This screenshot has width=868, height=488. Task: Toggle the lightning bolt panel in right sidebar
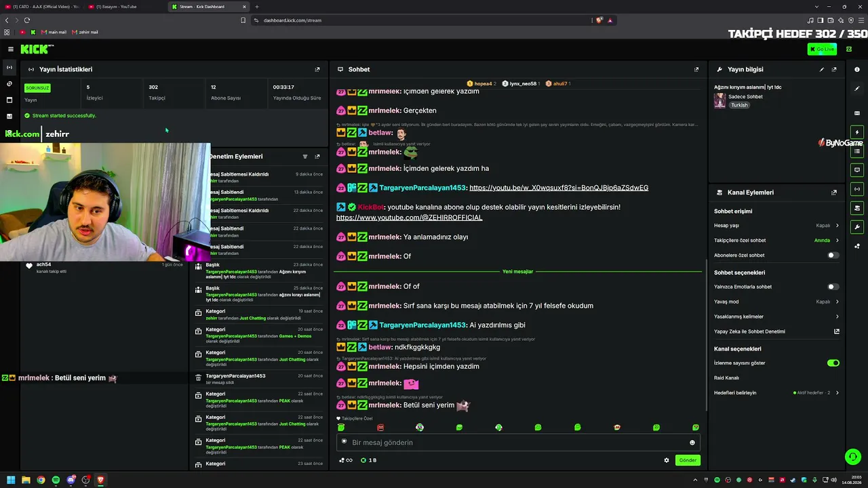point(857,132)
